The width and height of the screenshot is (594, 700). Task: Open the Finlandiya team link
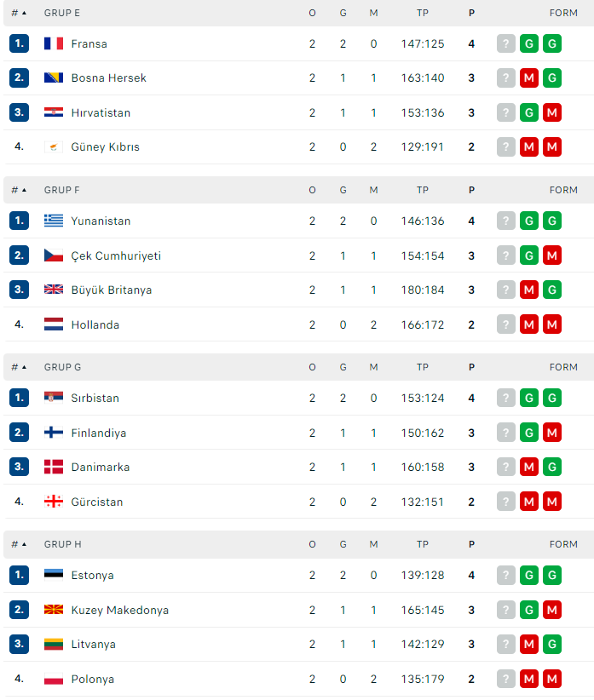[99, 433]
